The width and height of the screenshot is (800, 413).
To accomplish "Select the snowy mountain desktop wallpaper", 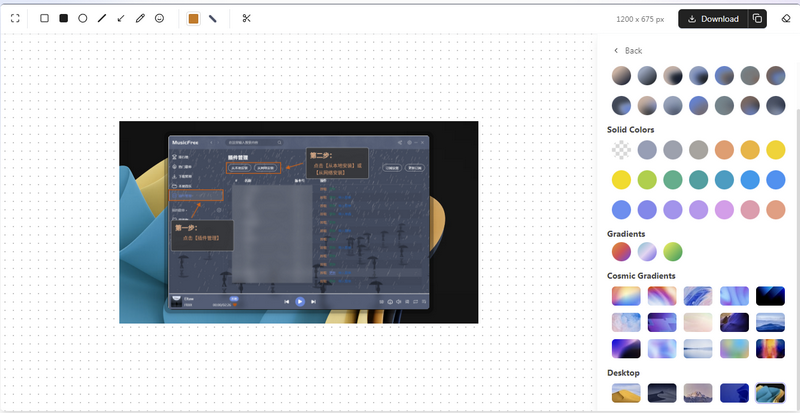I will tap(698, 393).
